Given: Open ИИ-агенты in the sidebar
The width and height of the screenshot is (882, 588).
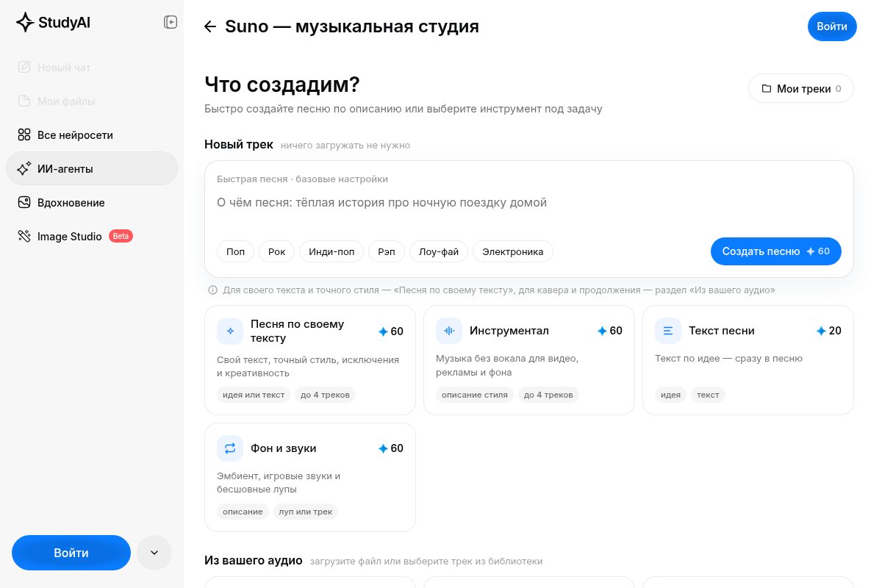Looking at the screenshot, I should tap(92, 168).
